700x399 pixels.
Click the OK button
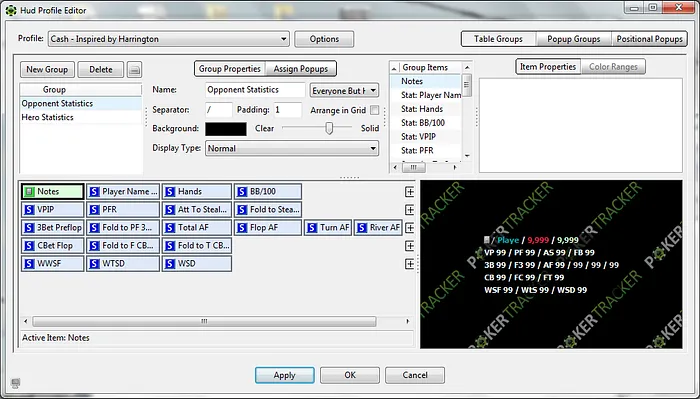[x=350, y=375]
